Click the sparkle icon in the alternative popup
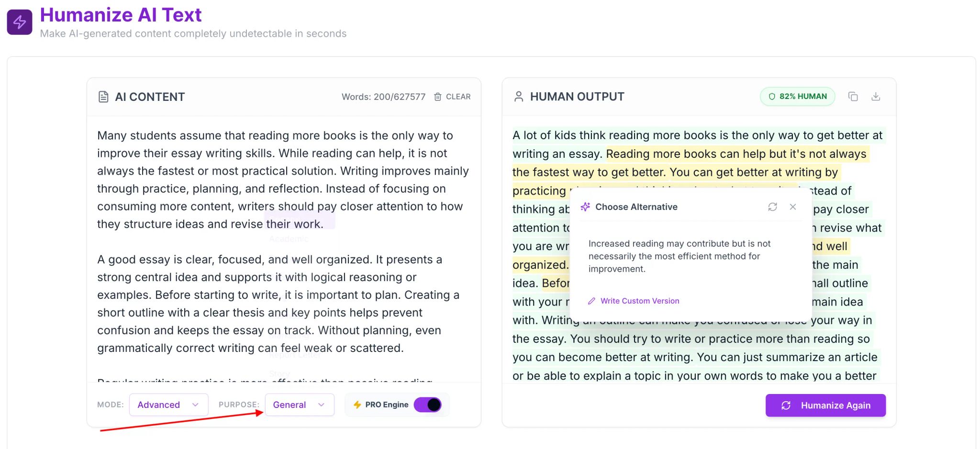The image size is (980, 449). [x=585, y=207]
